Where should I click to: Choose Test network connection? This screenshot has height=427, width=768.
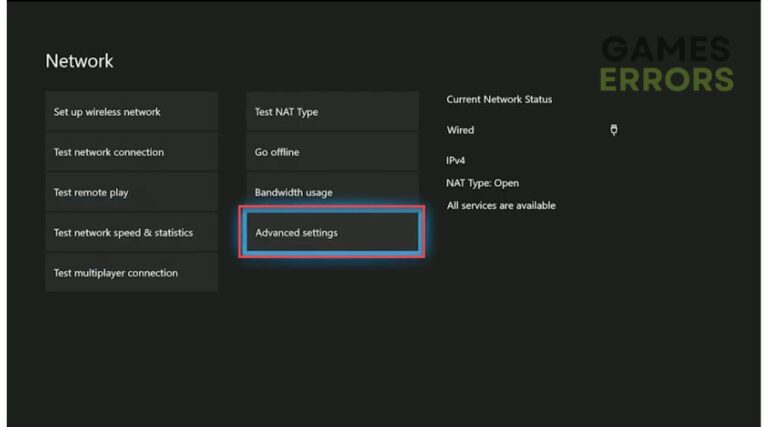pos(131,152)
